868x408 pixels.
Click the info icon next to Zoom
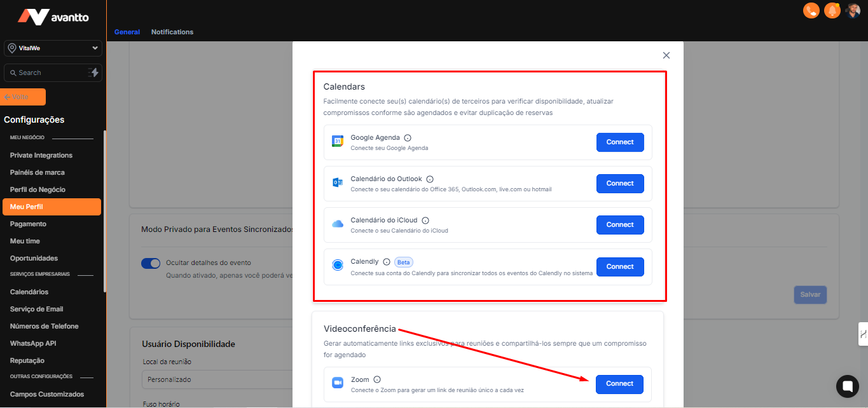(x=377, y=379)
